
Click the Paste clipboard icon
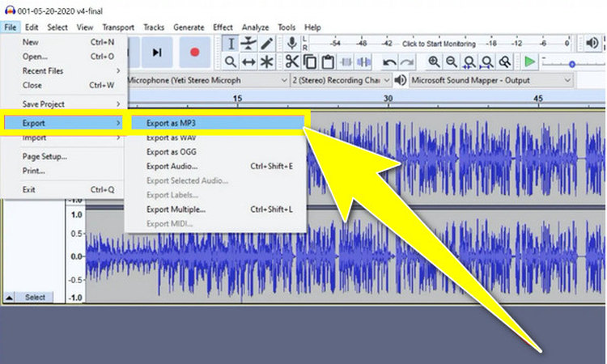pyautogui.click(x=328, y=61)
